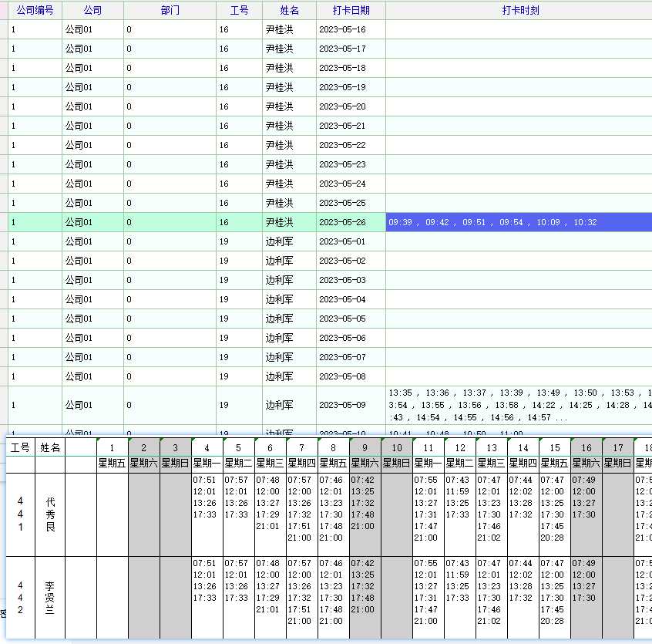Click day 4 column header in lower table

(207, 447)
